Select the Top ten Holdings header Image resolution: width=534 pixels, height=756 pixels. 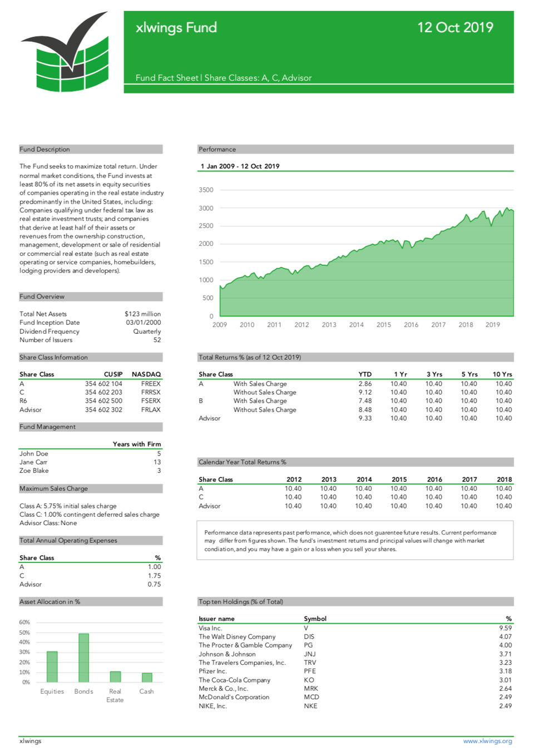click(x=355, y=601)
